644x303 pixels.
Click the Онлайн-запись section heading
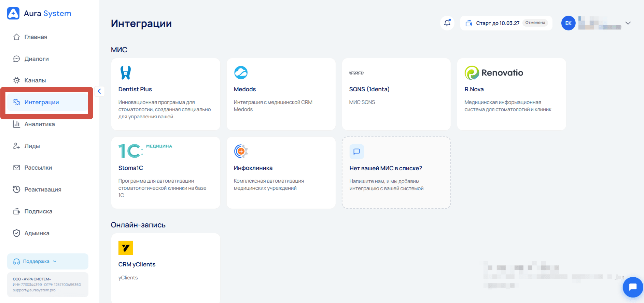coord(138,225)
